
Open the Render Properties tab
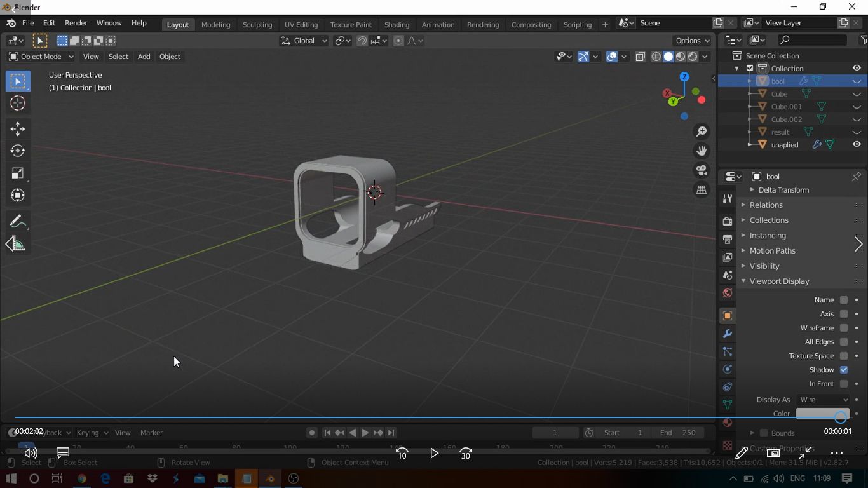[x=727, y=220]
